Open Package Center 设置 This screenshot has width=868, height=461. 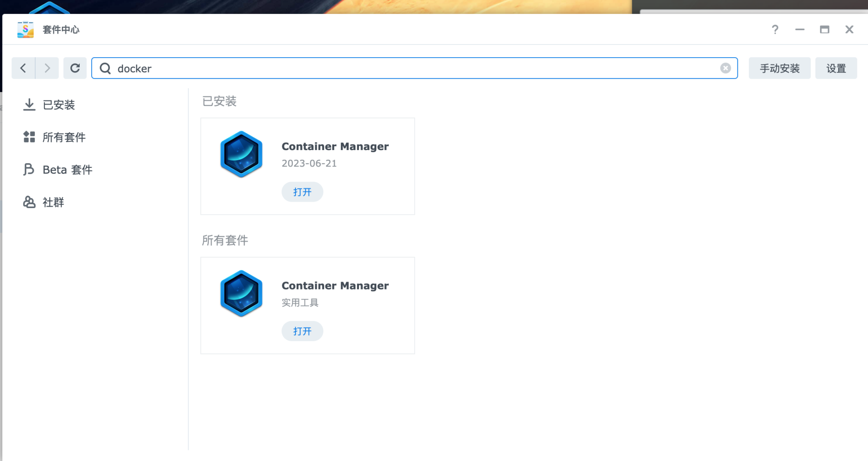click(836, 68)
